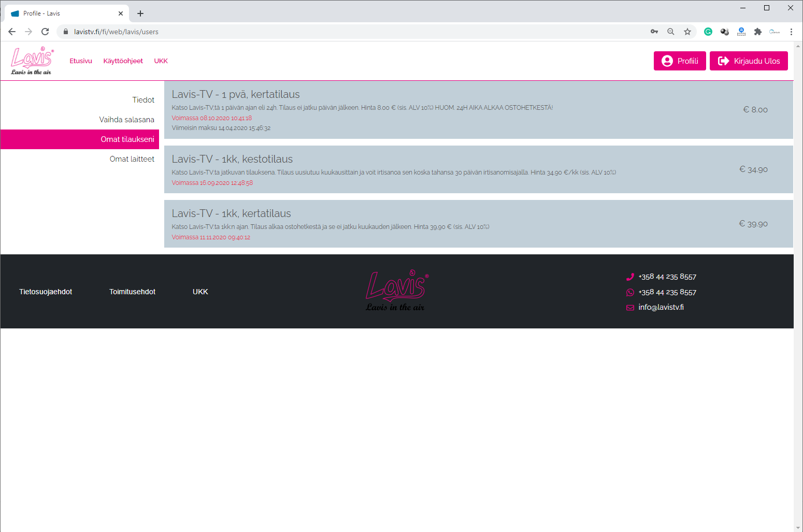The width and height of the screenshot is (803, 532).
Task: Click the € 34.90 price
Action: click(753, 169)
